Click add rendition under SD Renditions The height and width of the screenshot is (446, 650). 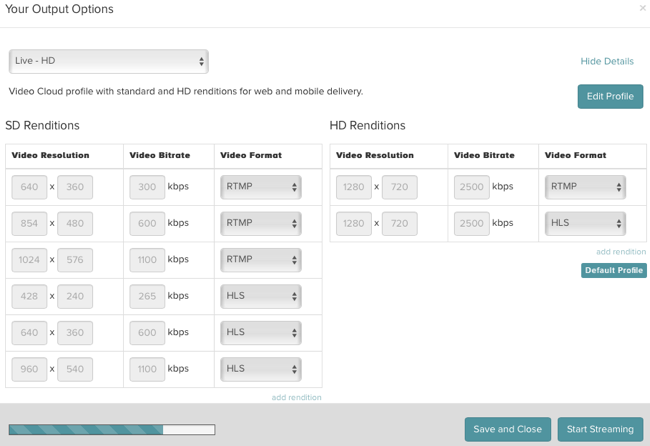coord(296,397)
